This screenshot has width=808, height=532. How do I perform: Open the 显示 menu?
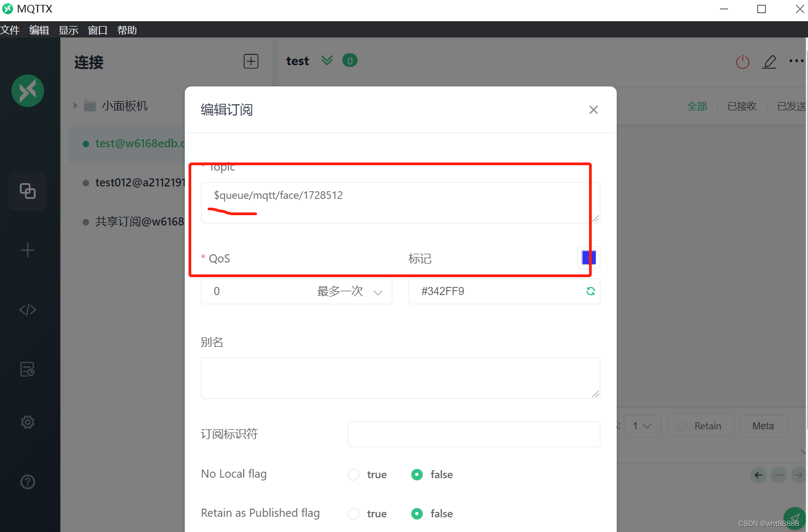tap(68, 30)
